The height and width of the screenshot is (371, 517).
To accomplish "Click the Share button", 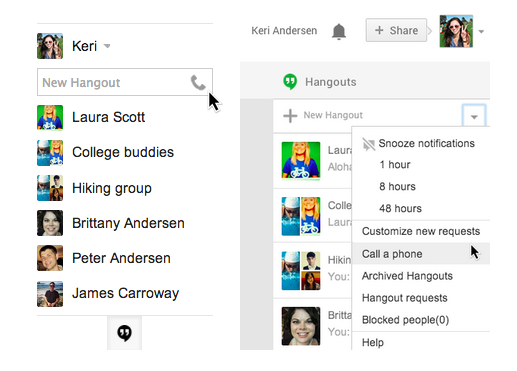I will pyautogui.click(x=396, y=30).
